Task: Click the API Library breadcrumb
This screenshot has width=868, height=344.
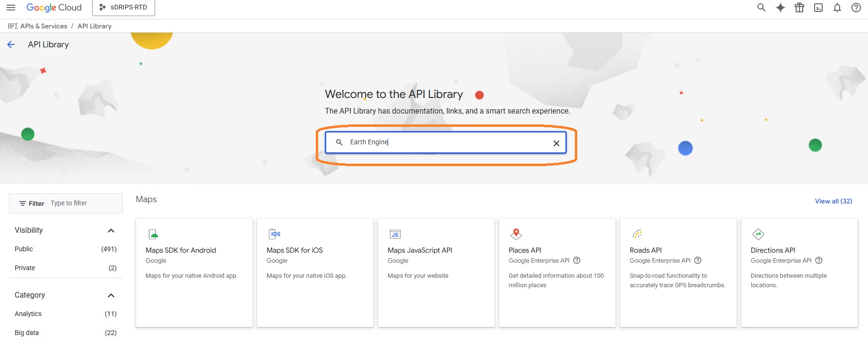Action: click(95, 26)
